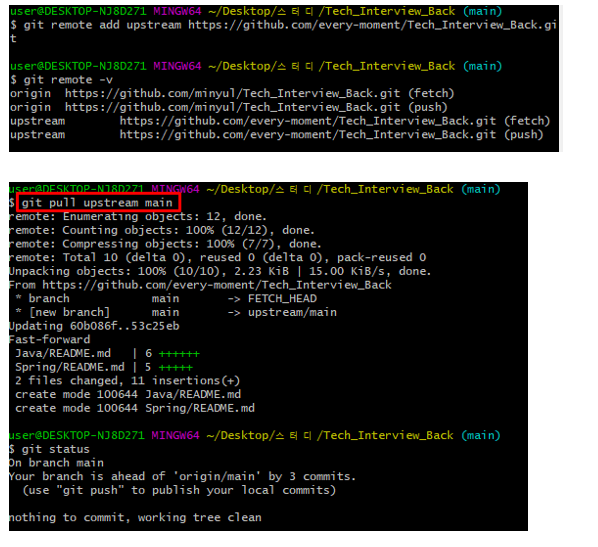Click create mode 100644 Java/README.md line
598x547 pixels.
128,394
